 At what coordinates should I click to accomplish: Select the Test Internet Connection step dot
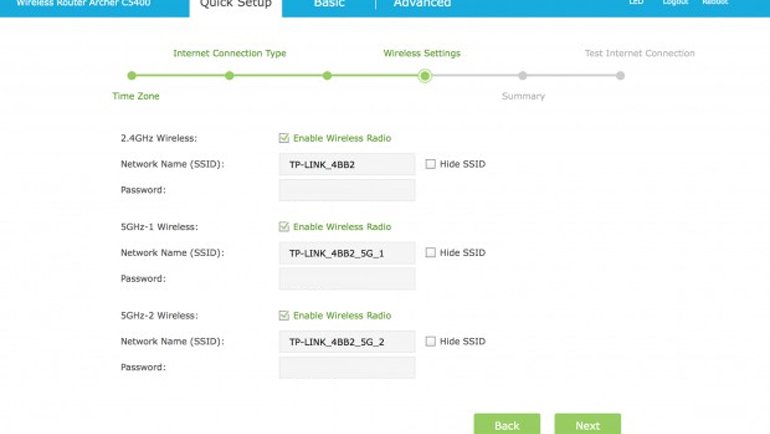coord(620,75)
